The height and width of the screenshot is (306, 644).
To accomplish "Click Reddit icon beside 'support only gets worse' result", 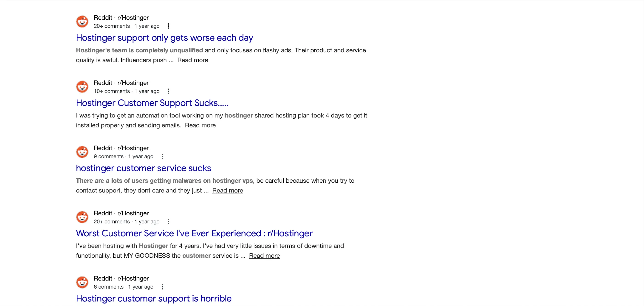I will tap(82, 22).
